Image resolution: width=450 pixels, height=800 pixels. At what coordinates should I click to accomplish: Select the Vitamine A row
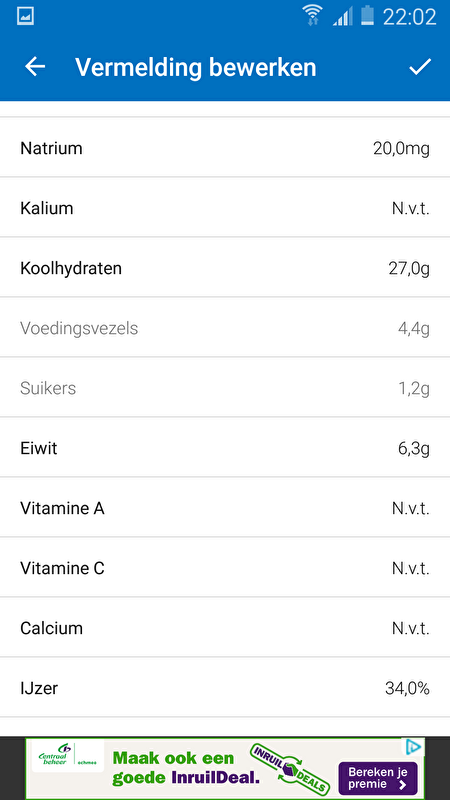click(225, 508)
